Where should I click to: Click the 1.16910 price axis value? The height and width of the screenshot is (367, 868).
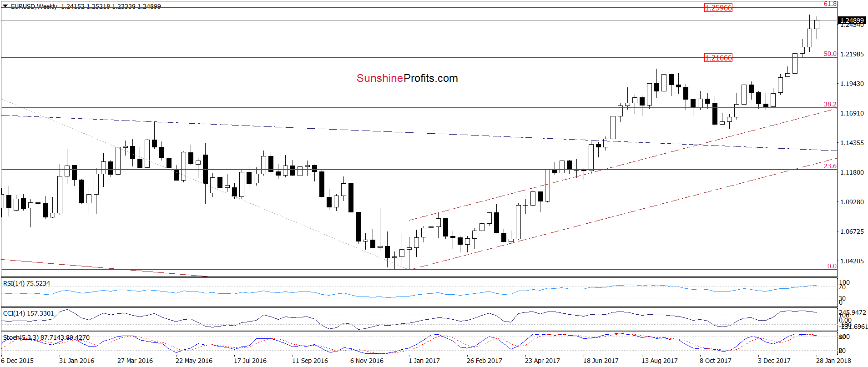[852, 113]
